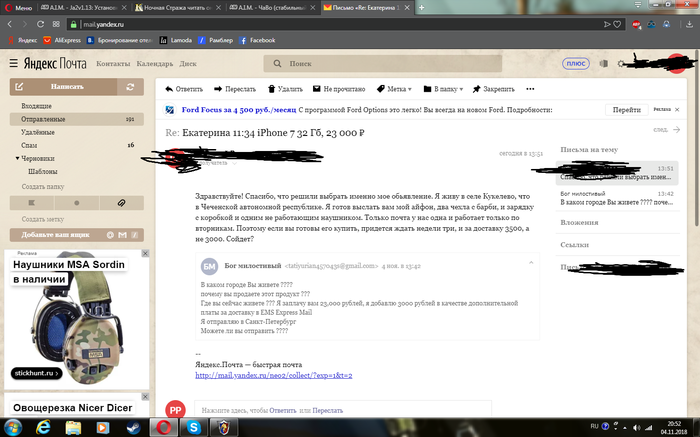
Task: Refresh mail with the circular arrows button
Action: coord(128,87)
